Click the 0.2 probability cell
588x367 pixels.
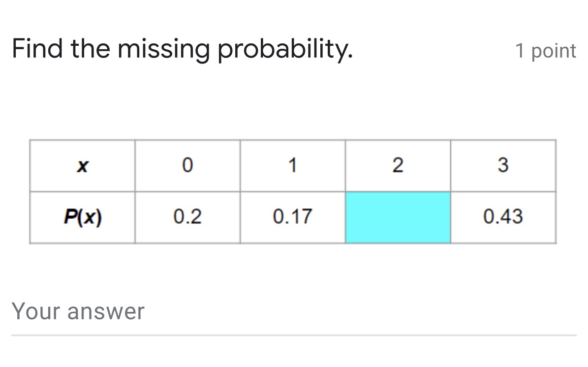coord(187,216)
